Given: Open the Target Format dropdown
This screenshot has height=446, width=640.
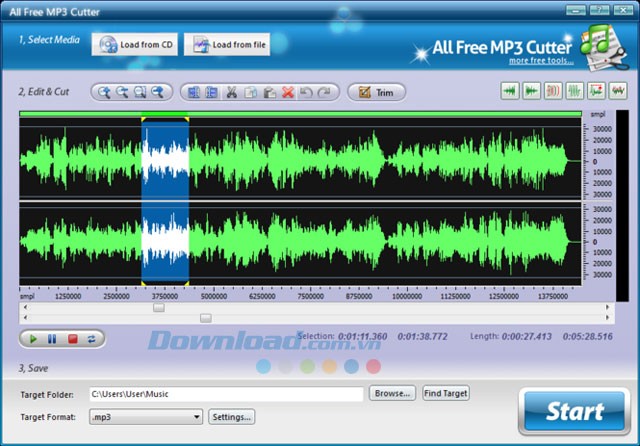Looking at the screenshot, I should pyautogui.click(x=146, y=416).
